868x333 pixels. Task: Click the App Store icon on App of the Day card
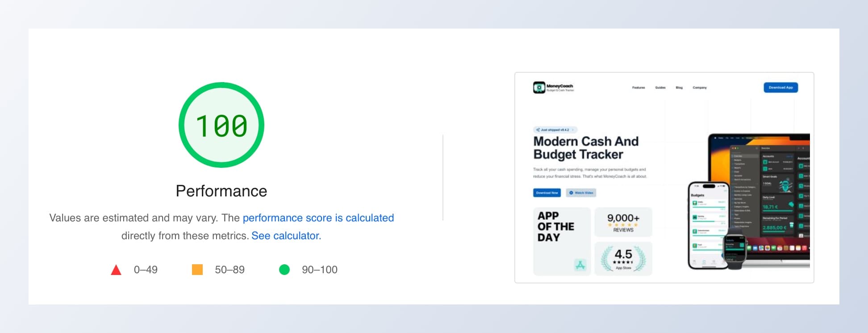(x=580, y=265)
